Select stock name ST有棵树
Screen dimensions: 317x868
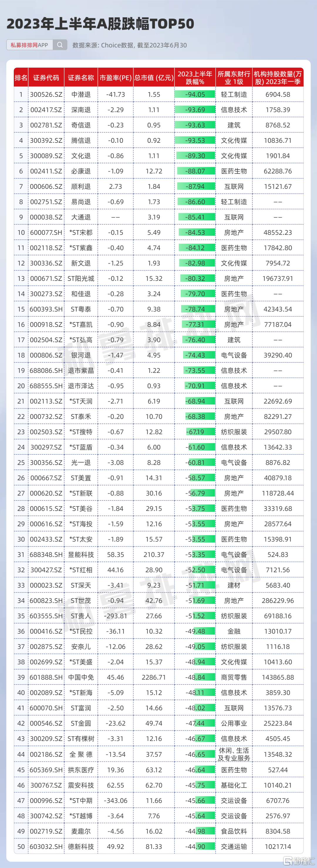point(81,738)
